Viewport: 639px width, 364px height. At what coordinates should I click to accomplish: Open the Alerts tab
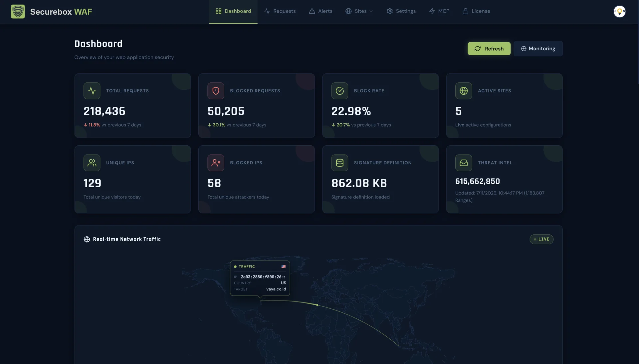pyautogui.click(x=320, y=11)
